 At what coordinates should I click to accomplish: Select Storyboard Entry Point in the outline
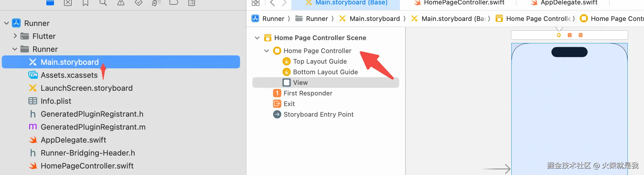pyautogui.click(x=318, y=114)
